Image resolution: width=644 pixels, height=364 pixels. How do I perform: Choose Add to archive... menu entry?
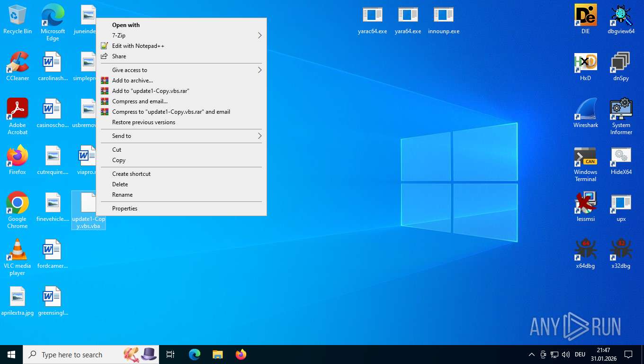(x=181, y=81)
